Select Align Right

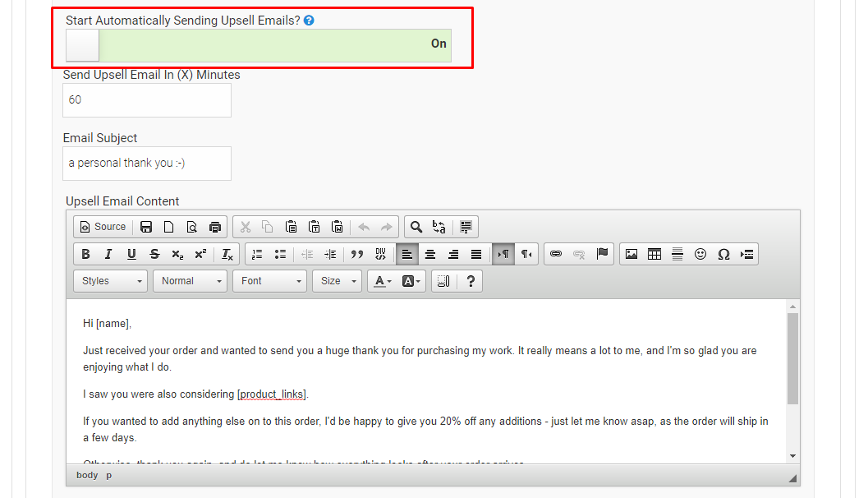point(452,254)
